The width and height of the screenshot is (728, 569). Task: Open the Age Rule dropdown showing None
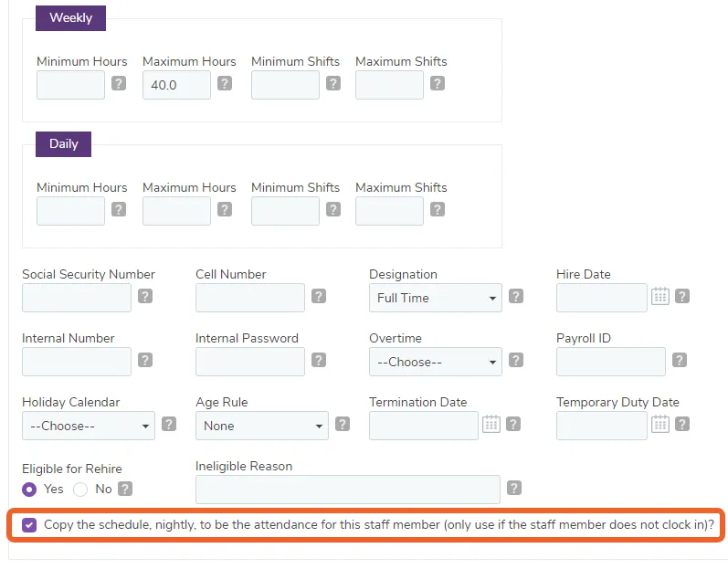point(262,426)
